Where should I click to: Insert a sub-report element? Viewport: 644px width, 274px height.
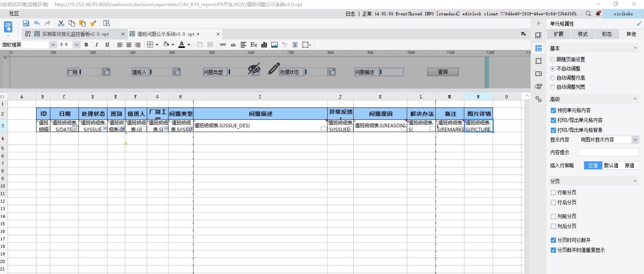[295, 45]
